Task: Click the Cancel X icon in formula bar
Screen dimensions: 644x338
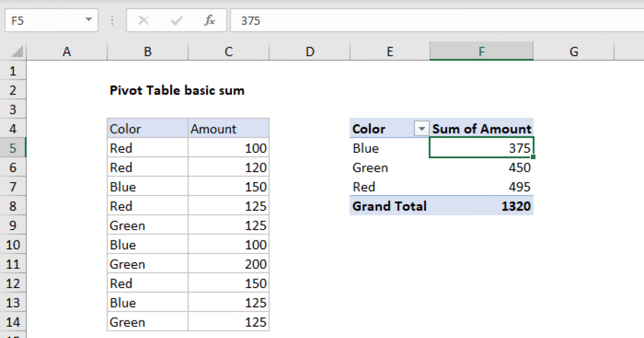Action: point(143,21)
